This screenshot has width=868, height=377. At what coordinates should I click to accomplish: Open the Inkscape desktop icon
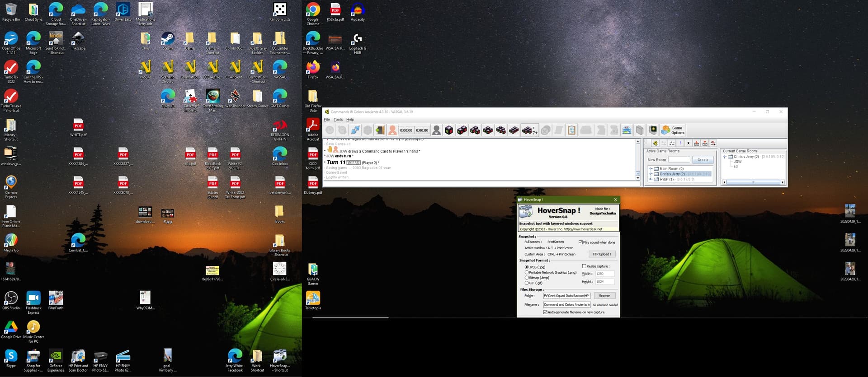(78, 41)
